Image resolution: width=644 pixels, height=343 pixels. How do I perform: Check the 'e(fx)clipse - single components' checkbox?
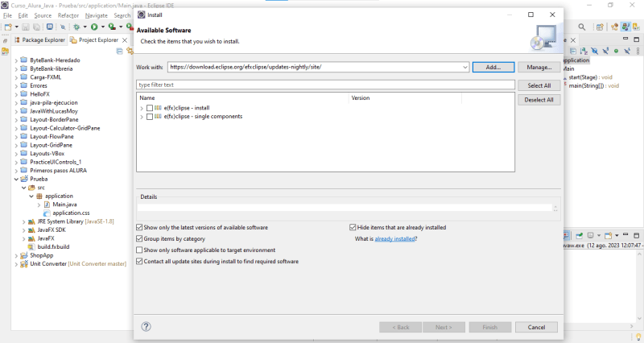[x=150, y=117]
